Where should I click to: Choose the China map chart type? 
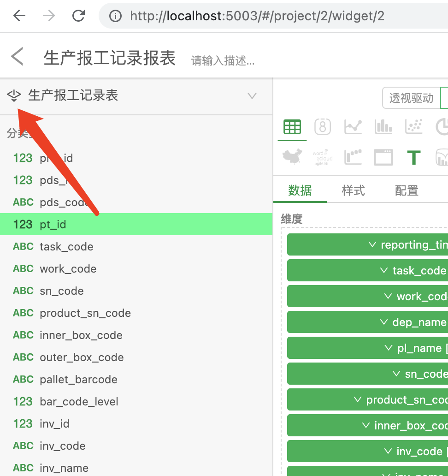point(292,157)
